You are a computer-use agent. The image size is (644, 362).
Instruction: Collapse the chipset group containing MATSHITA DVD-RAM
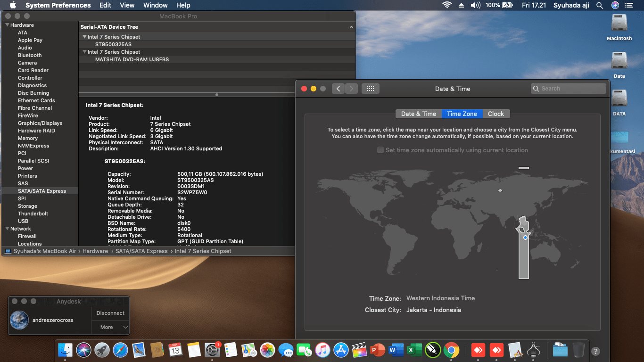[x=84, y=52]
